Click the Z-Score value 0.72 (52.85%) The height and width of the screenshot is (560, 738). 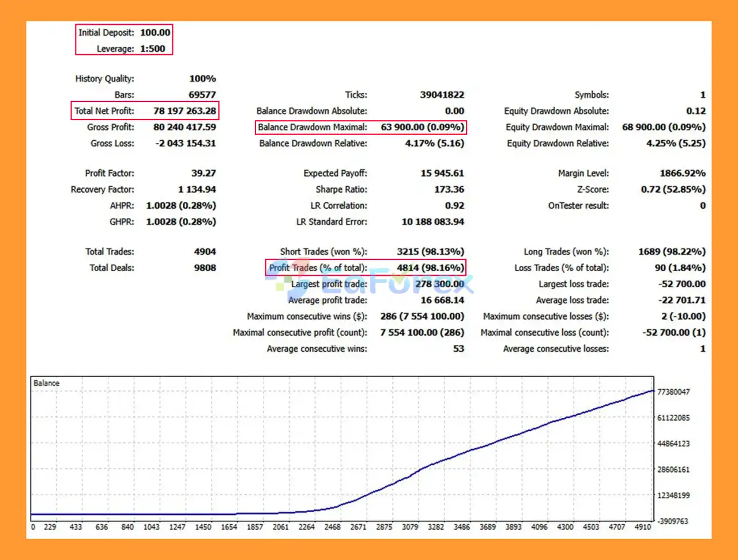[x=673, y=189]
